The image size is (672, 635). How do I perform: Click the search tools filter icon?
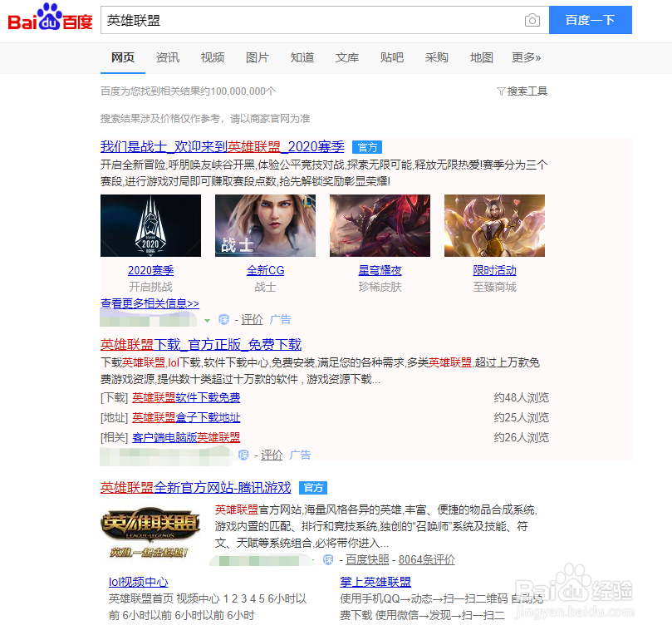(x=501, y=91)
